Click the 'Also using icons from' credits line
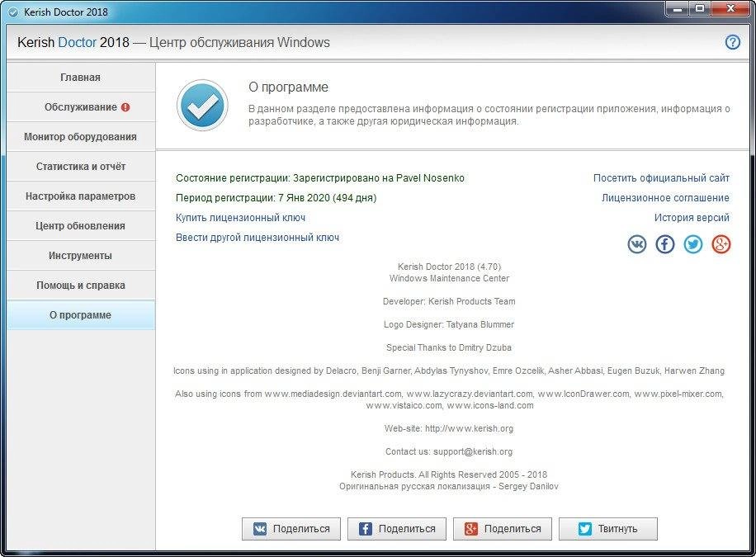Viewport: 756px width, 557px height. point(449,394)
